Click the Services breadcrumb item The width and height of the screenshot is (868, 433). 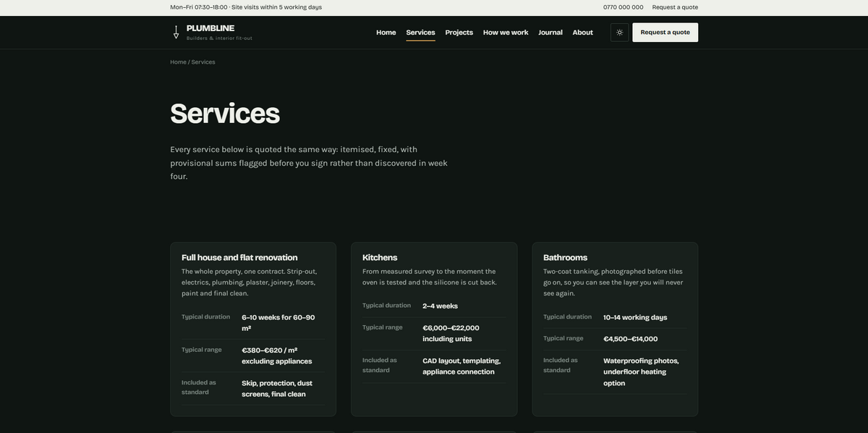click(x=203, y=62)
